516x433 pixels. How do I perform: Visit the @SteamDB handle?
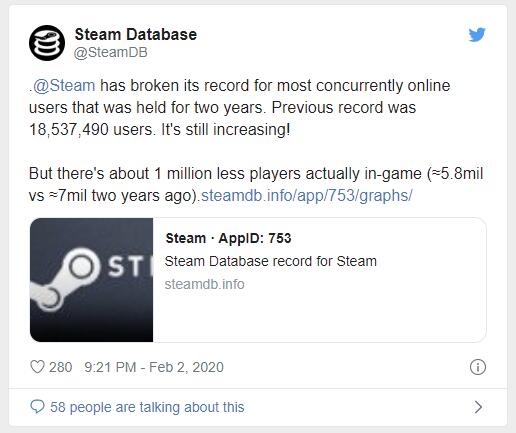(111, 52)
